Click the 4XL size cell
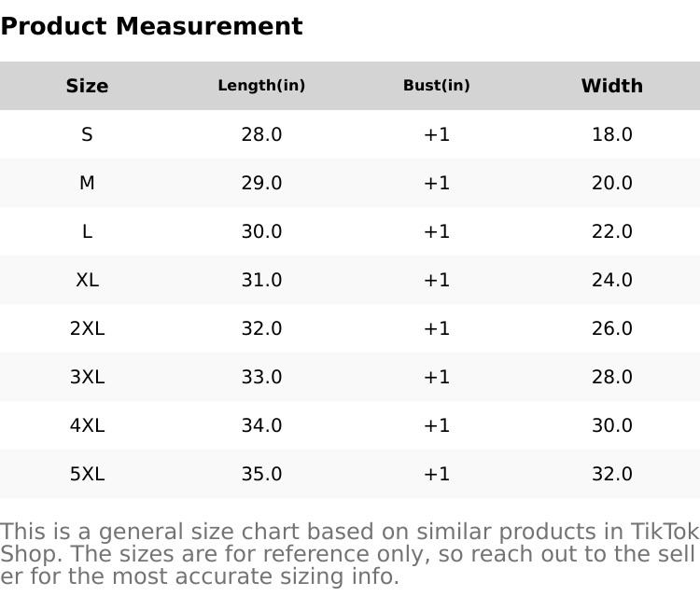 pos(87,425)
